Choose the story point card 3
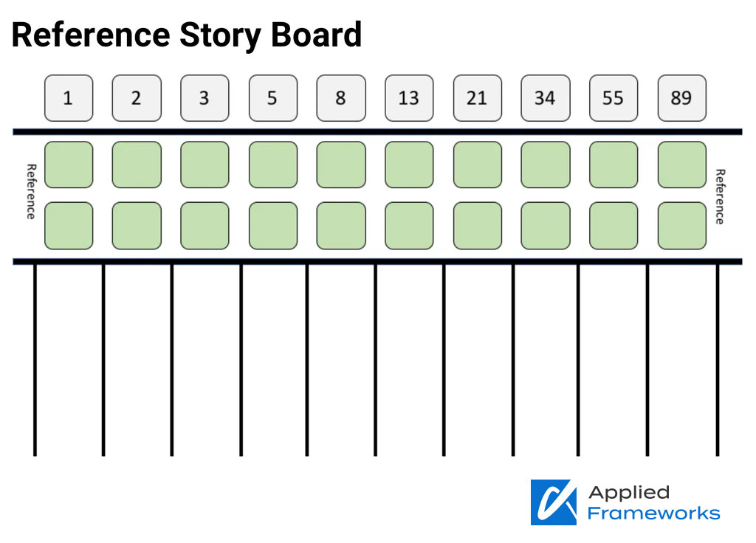 click(205, 98)
